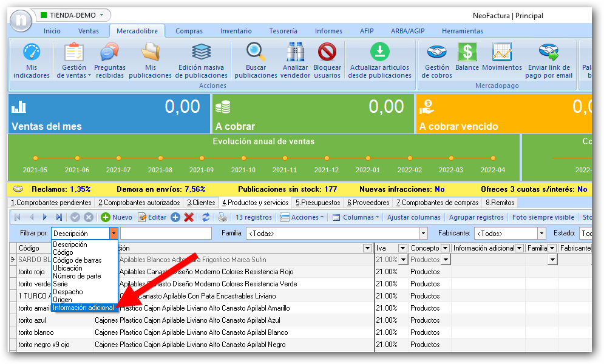Viewport: 604px width, 364px height.
Task: Click the refresh arrows toolbar icon
Action: point(206,217)
